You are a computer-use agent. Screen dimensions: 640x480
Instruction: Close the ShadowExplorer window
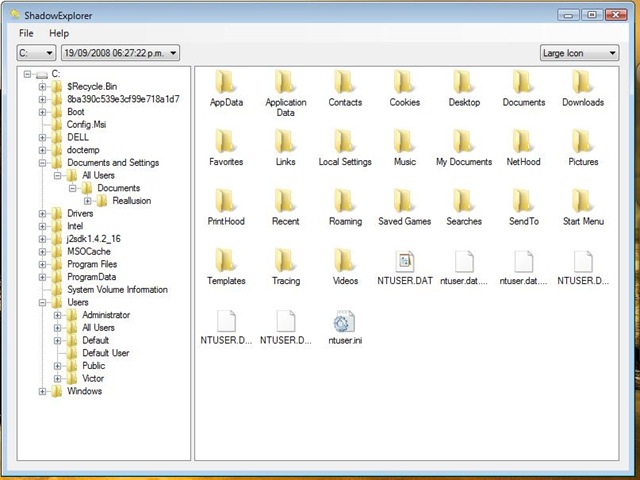click(616, 15)
